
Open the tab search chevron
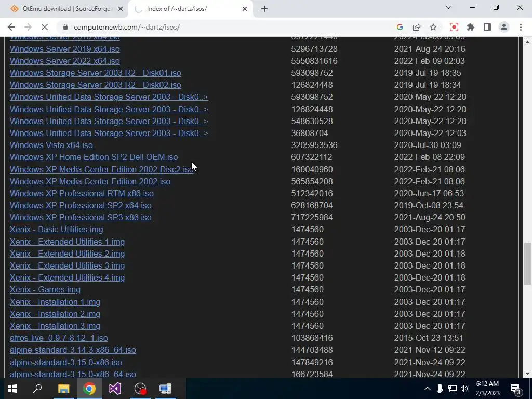coord(448,7)
